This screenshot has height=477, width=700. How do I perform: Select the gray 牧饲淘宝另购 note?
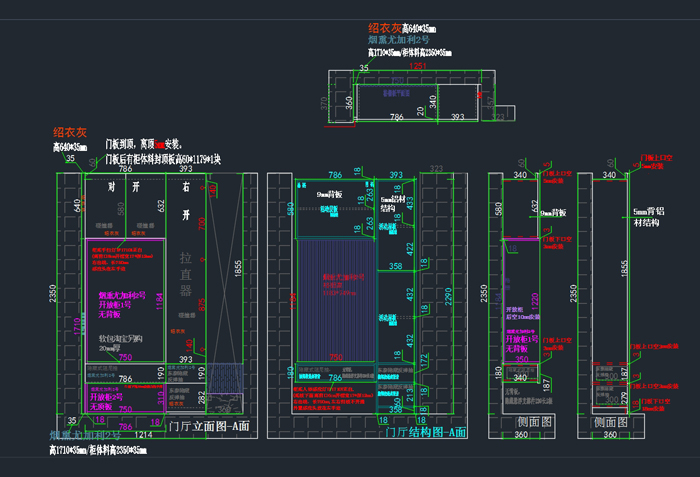pyautogui.click(x=122, y=338)
